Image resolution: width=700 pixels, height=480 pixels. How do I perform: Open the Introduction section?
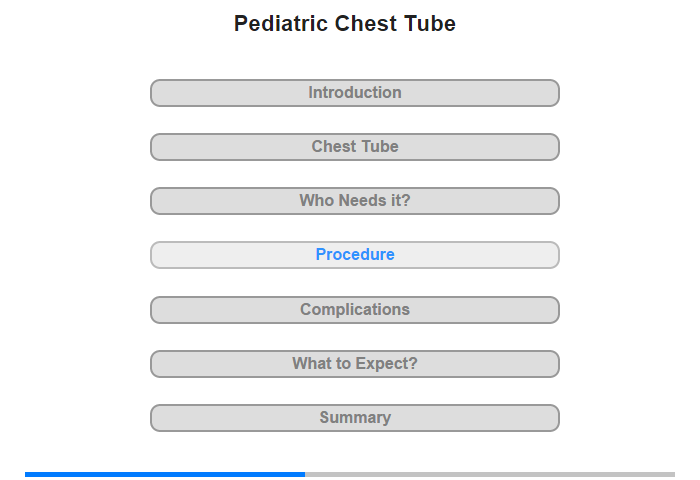[354, 93]
